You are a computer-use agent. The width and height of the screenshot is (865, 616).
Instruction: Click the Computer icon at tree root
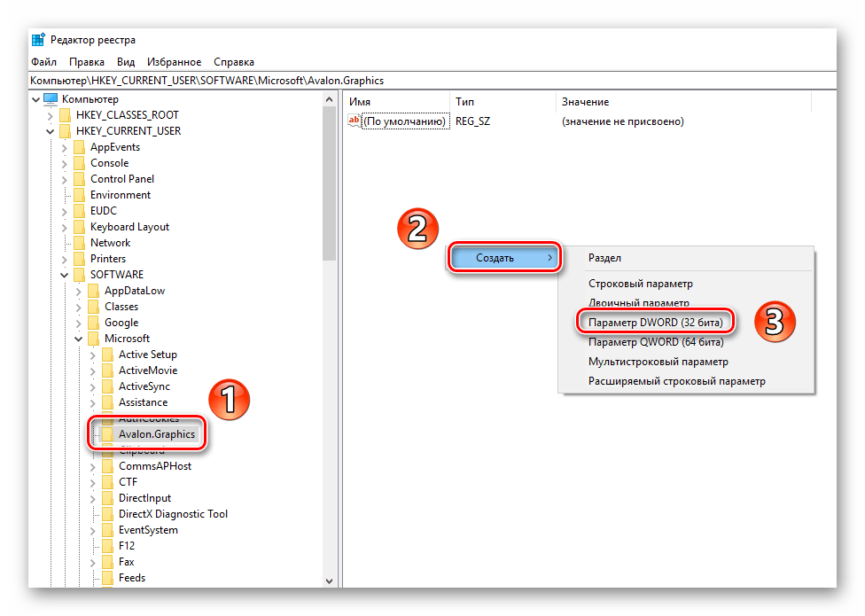pyautogui.click(x=51, y=99)
